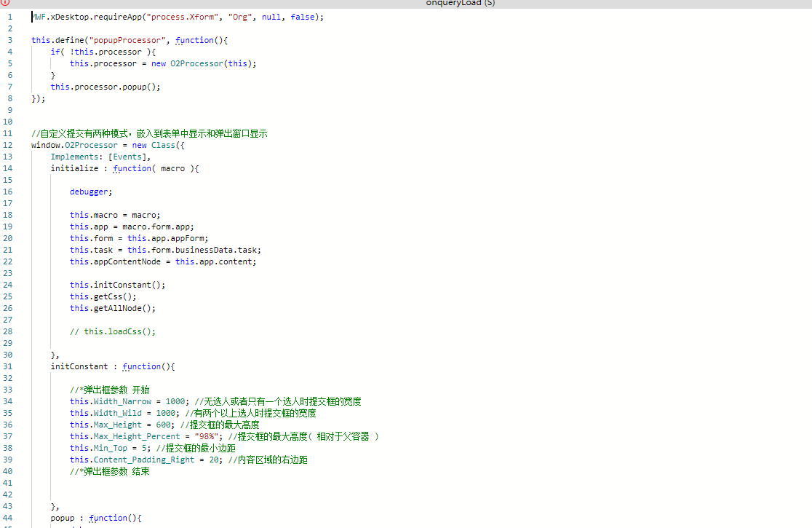812x528 pixels.
Task: Click the Content_Padding_Right value 20
Action: [x=213, y=460]
